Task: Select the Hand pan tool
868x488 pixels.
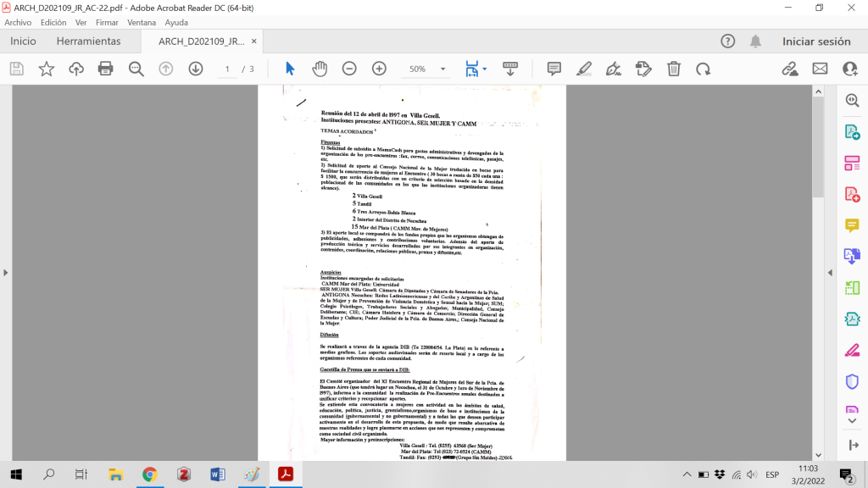Action: (x=320, y=69)
